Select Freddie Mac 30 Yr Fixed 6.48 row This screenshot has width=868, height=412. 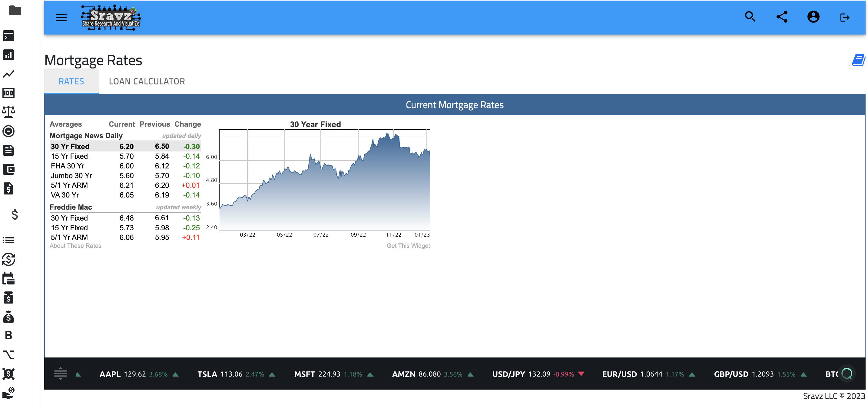(125, 218)
